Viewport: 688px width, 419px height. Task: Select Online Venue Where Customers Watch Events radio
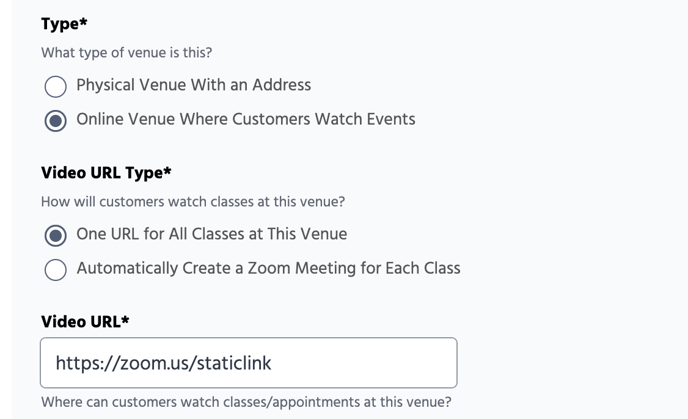pyautogui.click(x=55, y=121)
